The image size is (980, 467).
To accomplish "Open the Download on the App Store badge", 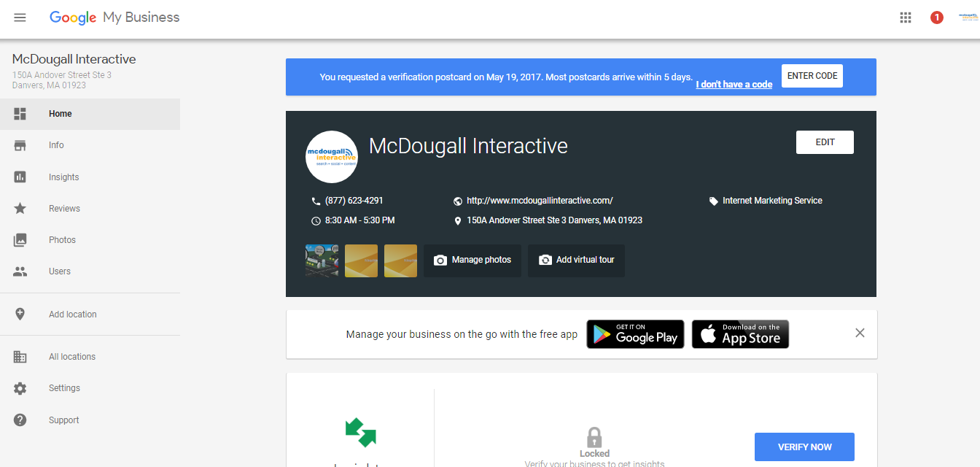I will pos(740,334).
